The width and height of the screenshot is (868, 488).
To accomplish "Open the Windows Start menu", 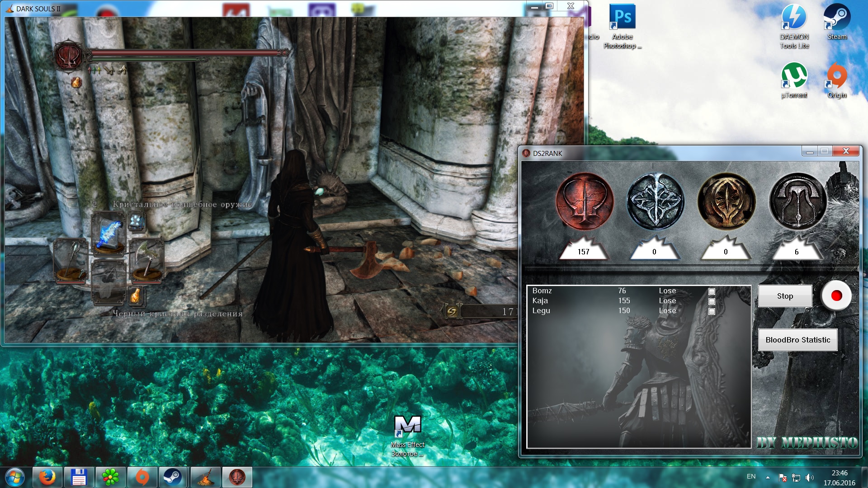I will click(x=14, y=477).
